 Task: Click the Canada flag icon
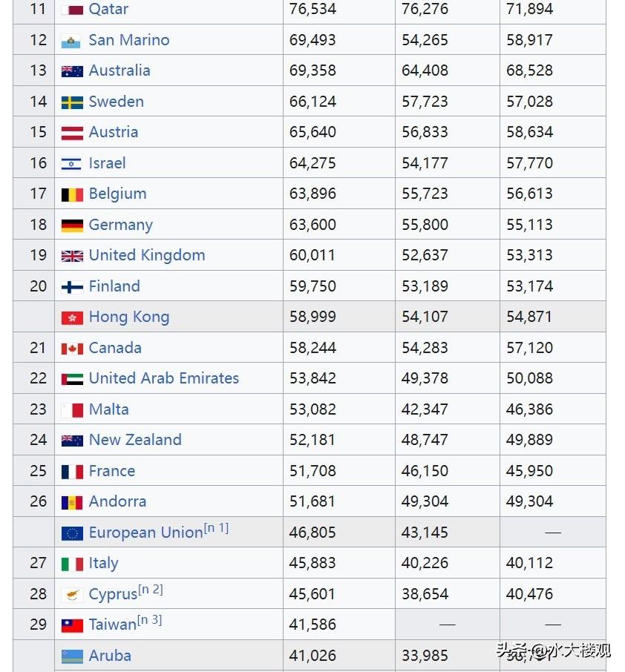(x=72, y=349)
